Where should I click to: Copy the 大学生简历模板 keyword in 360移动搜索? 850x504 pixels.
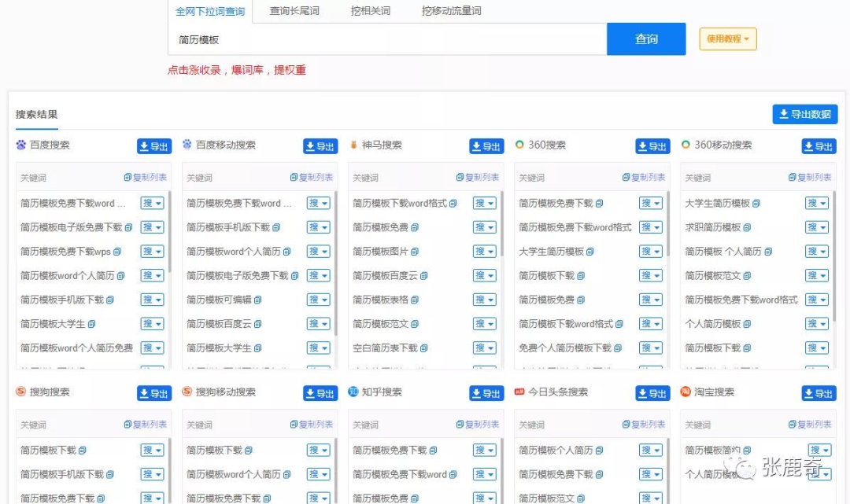point(756,204)
